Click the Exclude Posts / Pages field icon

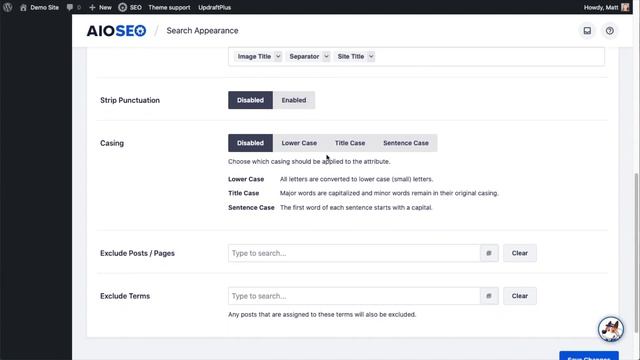489,253
